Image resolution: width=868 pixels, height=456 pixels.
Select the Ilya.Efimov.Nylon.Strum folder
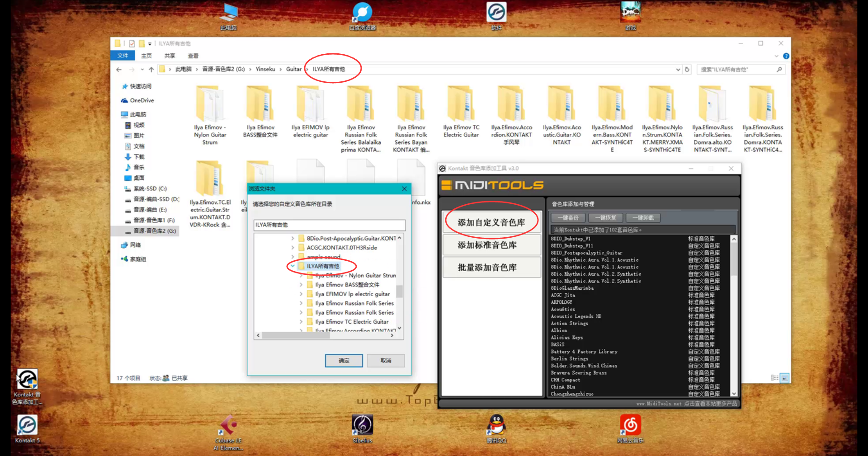[662, 119]
